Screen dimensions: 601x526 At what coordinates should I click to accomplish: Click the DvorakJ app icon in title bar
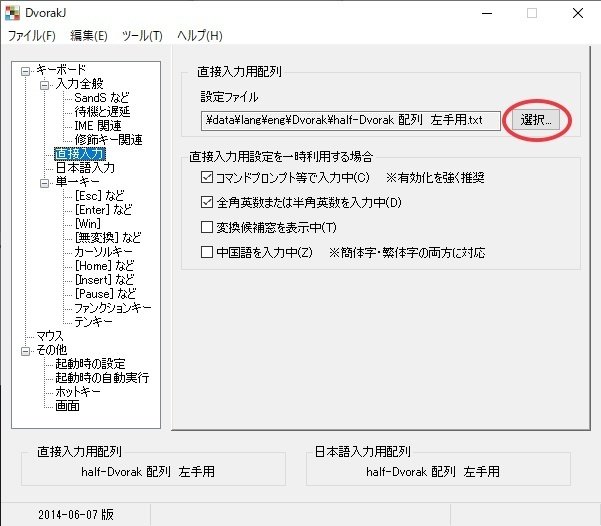point(12,13)
